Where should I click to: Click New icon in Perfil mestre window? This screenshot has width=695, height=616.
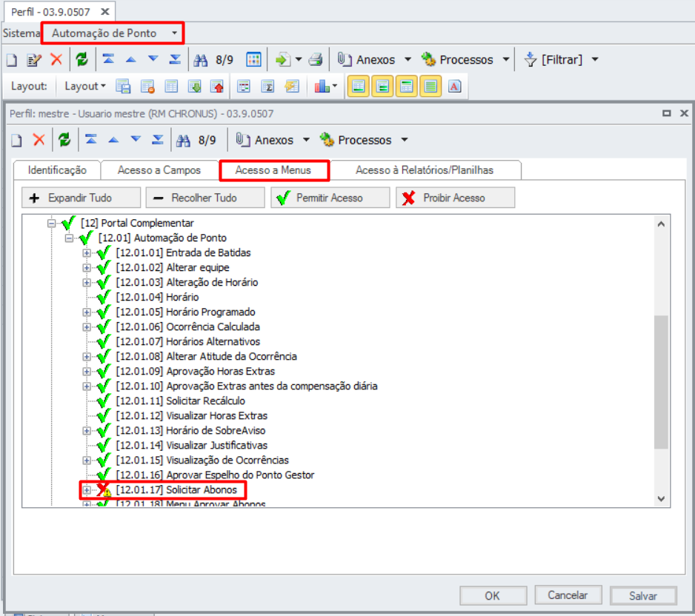coord(17,141)
